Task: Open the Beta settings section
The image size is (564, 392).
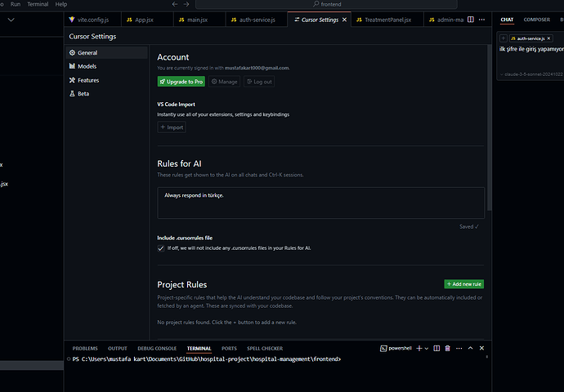Action: (106, 93)
